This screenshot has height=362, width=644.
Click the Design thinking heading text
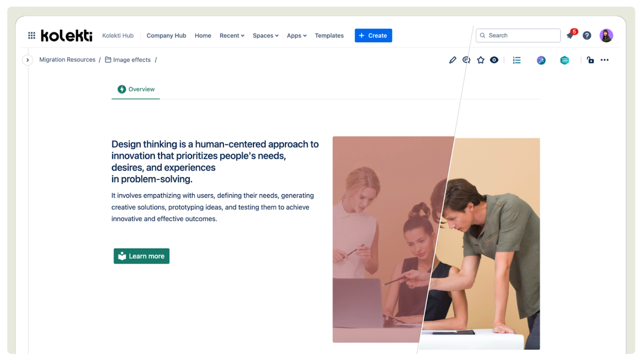[215, 161]
